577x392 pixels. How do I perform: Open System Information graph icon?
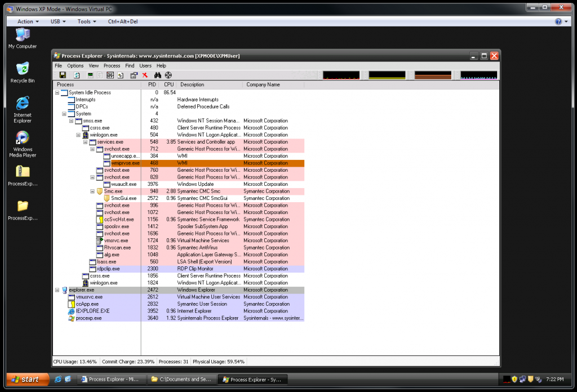pyautogui.click(x=90, y=75)
